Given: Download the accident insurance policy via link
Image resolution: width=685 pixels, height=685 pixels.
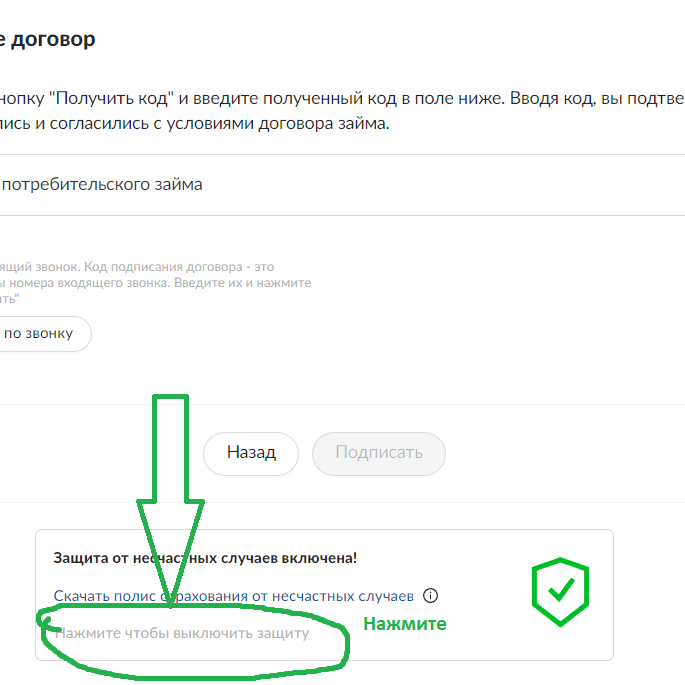Looking at the screenshot, I should (234, 596).
